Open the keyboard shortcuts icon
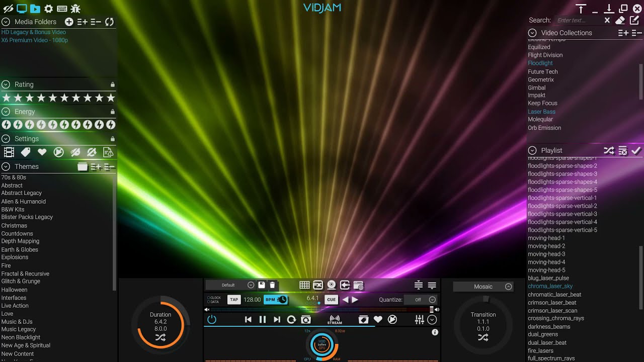644x362 pixels. click(62, 9)
